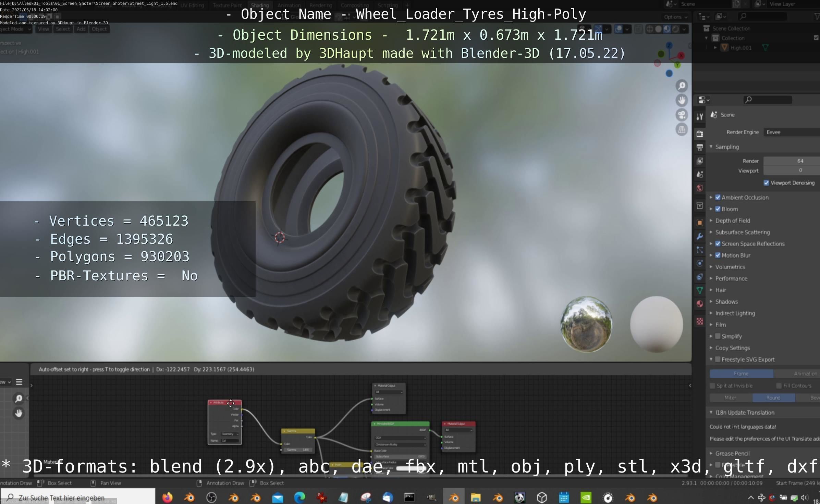Click node editor pan hand icon
The height and width of the screenshot is (504, 820).
tap(19, 413)
